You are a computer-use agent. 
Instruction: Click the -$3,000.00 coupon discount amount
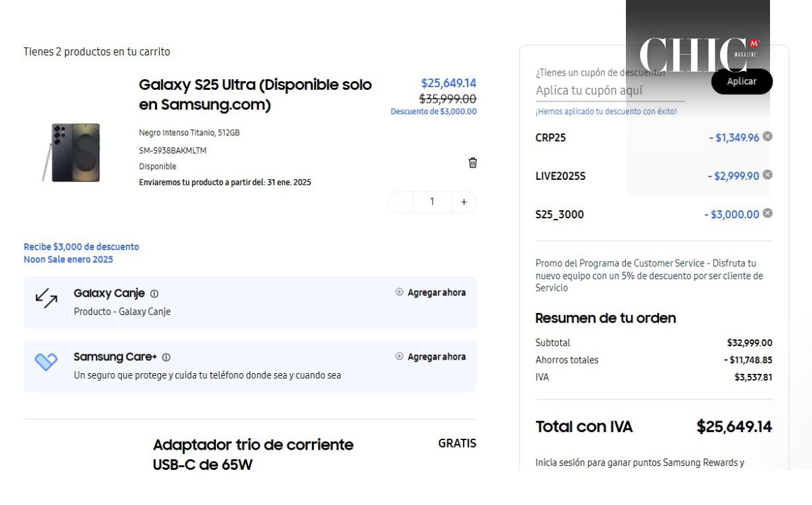[x=731, y=215]
